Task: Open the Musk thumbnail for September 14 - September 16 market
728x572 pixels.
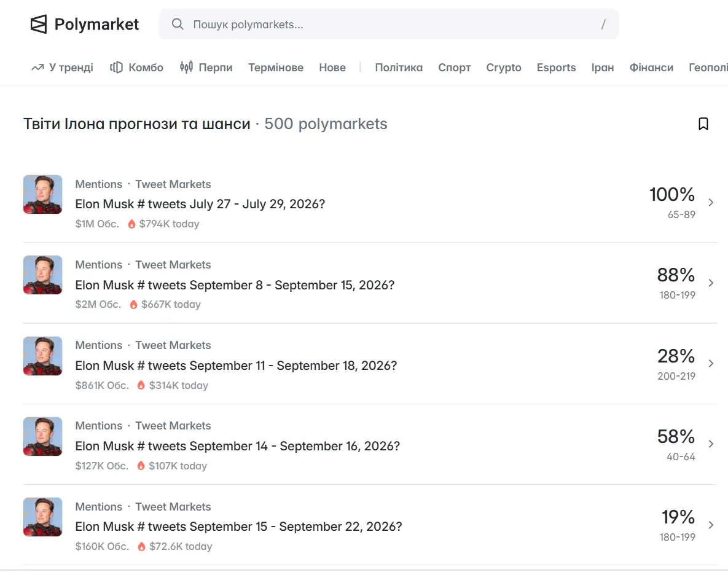Action: (x=43, y=436)
